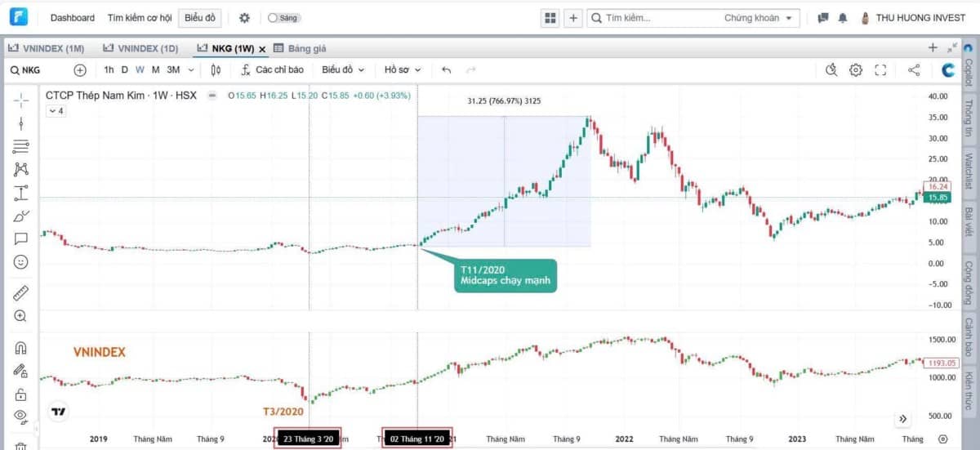Screen dimensions: 980x450
Task: Expand the timeframe dropdown arrow
Action: click(191, 70)
